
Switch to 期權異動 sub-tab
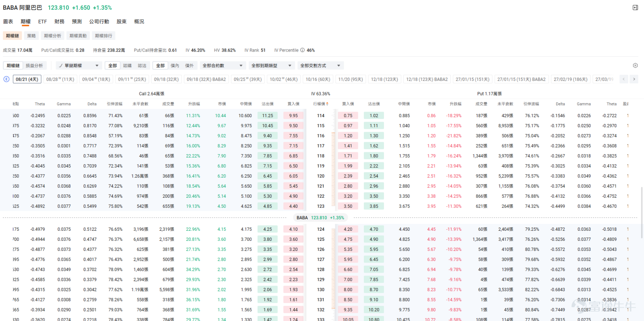78,36
